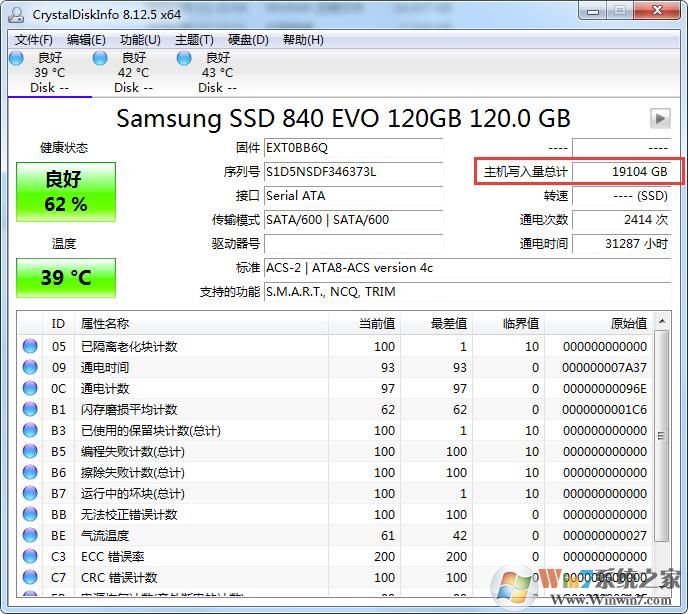Select second disk status orb at 42 °C
Image resolution: width=688 pixels, height=614 pixels.
(x=100, y=58)
